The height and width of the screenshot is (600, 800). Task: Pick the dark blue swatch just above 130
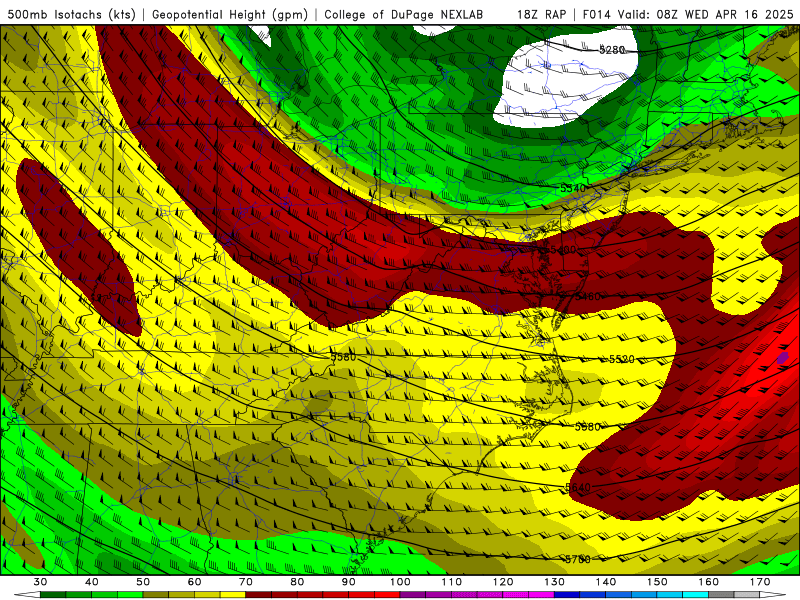(567, 595)
